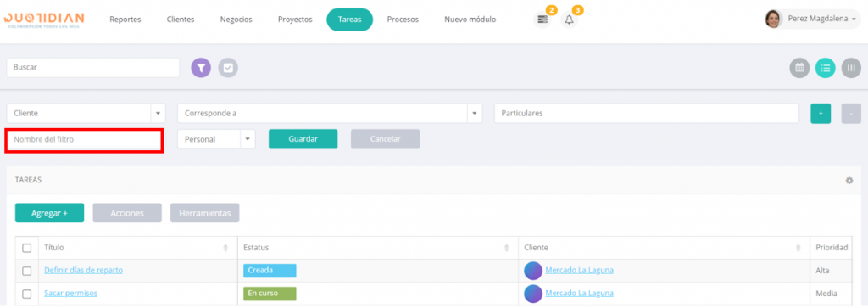Open task Sacar permisos
868x308 pixels.
(x=71, y=293)
